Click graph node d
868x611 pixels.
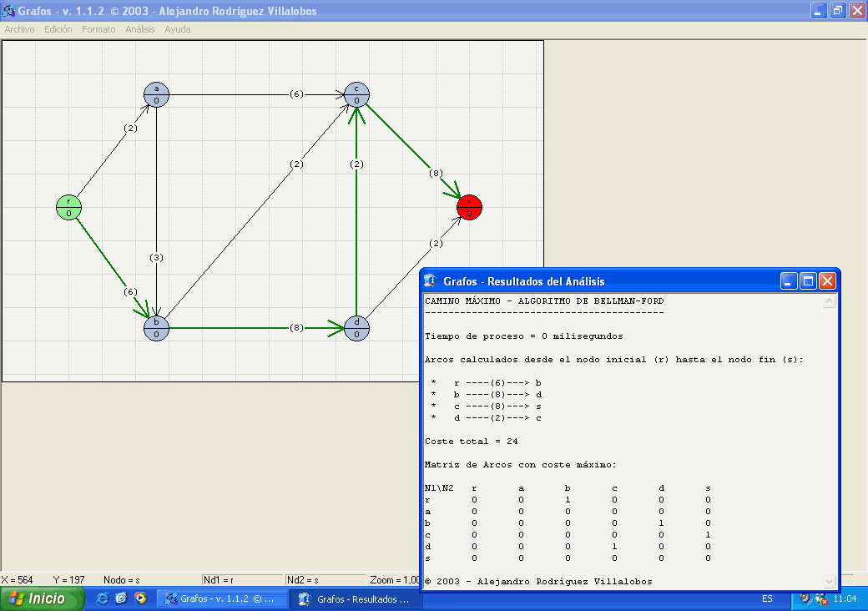pyautogui.click(x=356, y=327)
